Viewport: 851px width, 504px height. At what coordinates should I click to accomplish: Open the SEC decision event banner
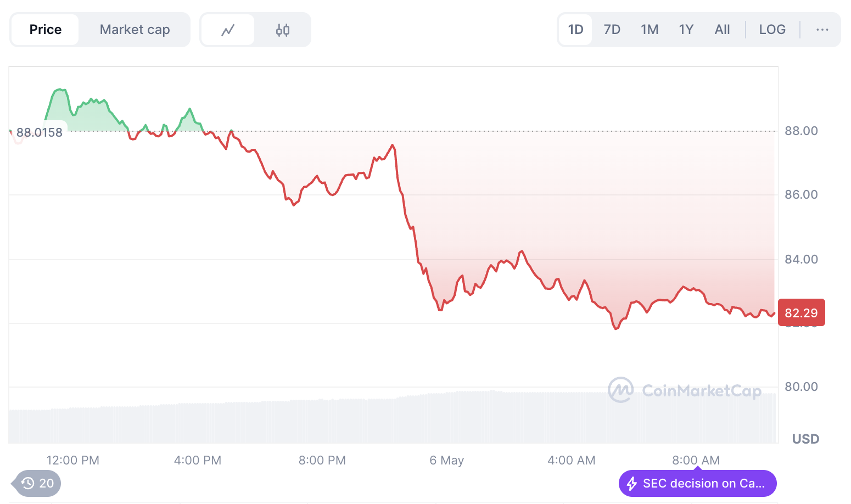(703, 484)
